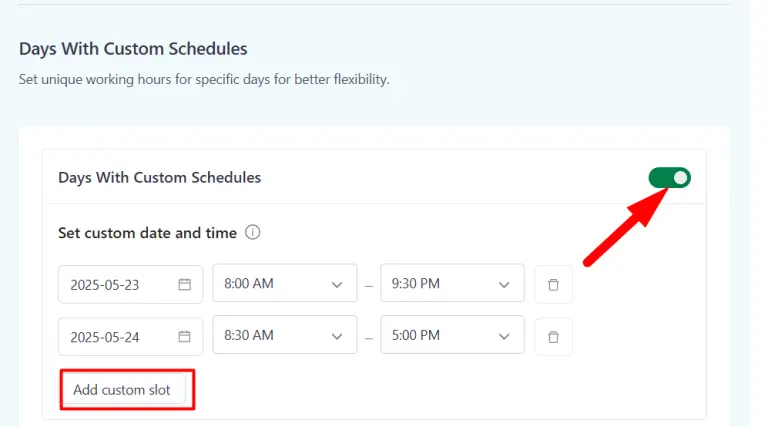Open the 5:00 PM end time dropdown
768x427 pixels.
[440, 335]
